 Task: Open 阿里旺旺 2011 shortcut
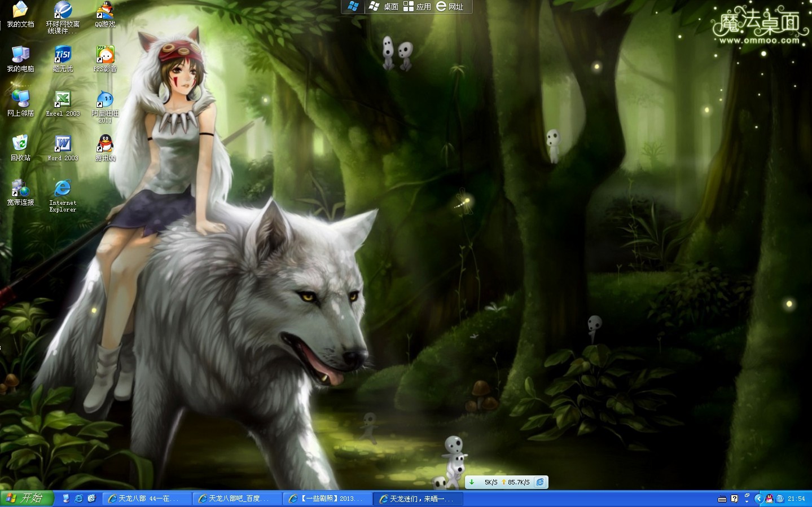[x=105, y=107]
